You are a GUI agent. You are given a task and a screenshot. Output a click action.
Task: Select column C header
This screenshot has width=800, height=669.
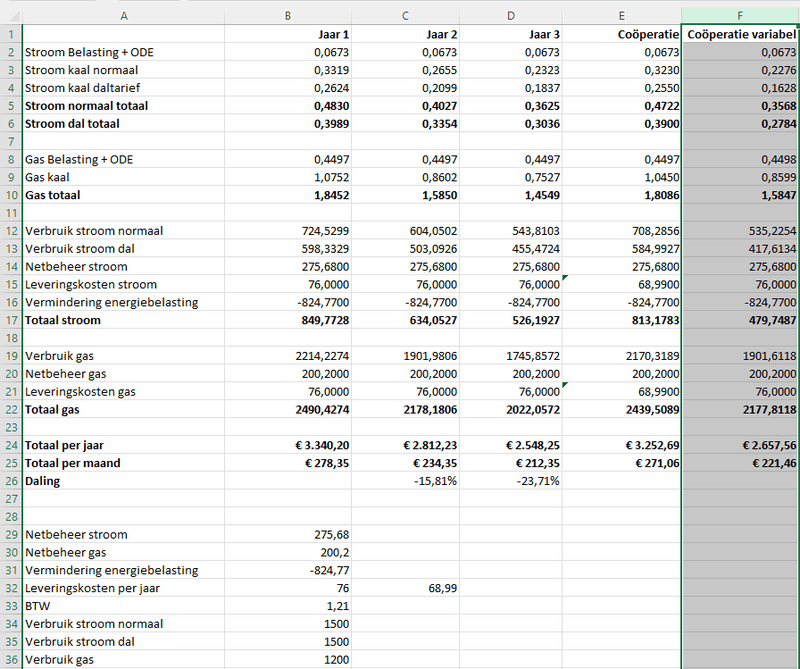tap(405, 16)
